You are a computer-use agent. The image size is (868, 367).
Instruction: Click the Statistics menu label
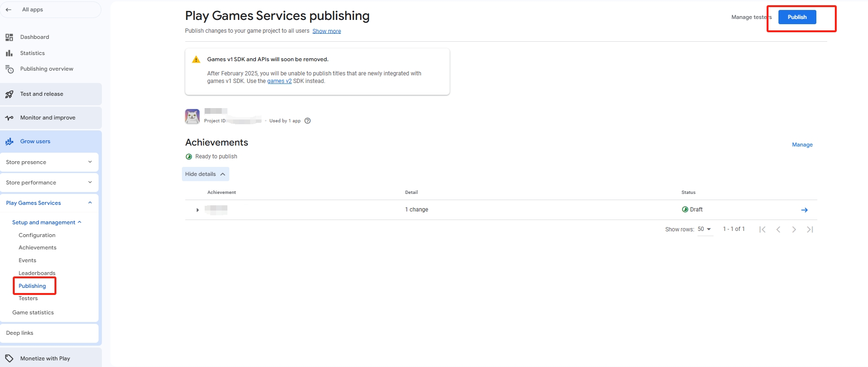[32, 53]
